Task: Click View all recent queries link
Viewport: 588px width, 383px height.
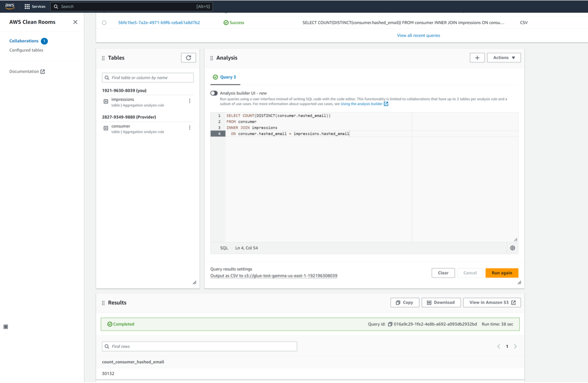Action: (418, 36)
